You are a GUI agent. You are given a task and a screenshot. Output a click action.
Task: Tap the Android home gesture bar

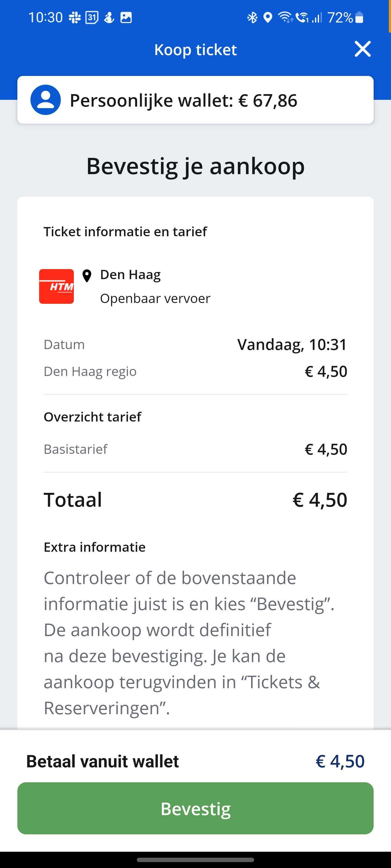pyautogui.click(x=195, y=860)
